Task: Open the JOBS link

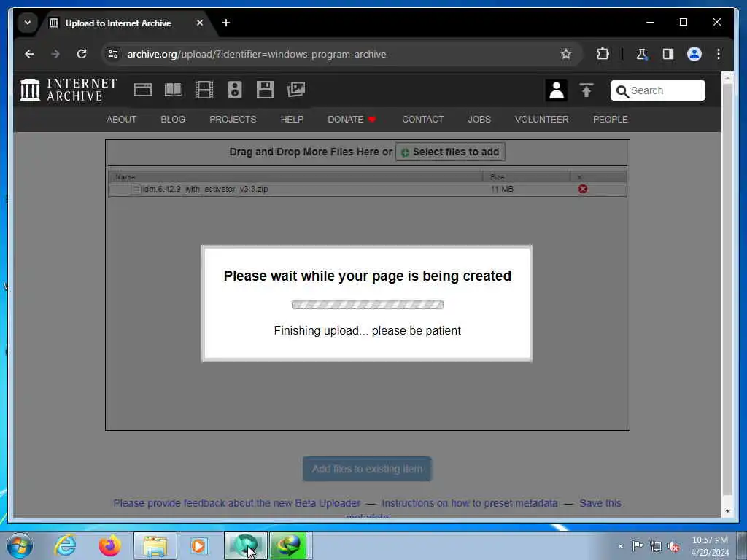Action: click(479, 119)
